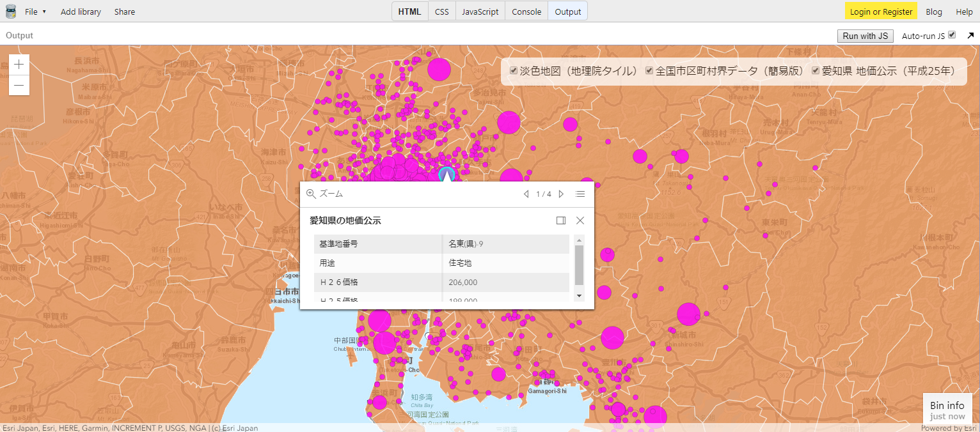980x432 pixels.
Task: Toggle the 愛知県 地価公示 layer checkbox
Action: (x=816, y=70)
